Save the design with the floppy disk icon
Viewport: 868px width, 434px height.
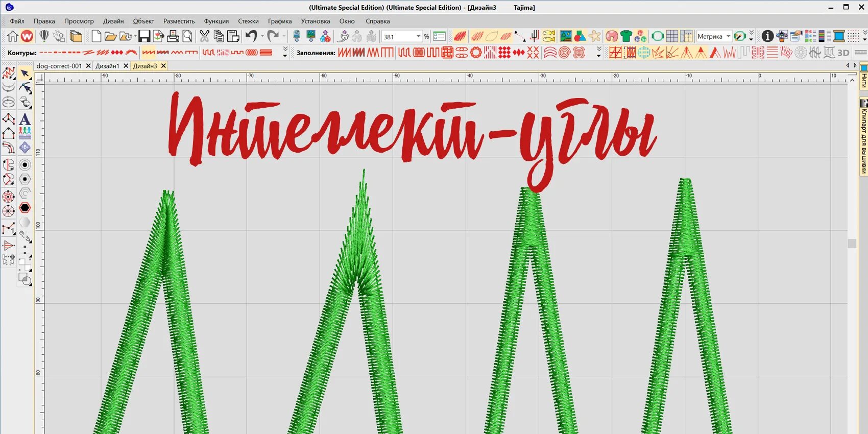pyautogui.click(x=144, y=36)
